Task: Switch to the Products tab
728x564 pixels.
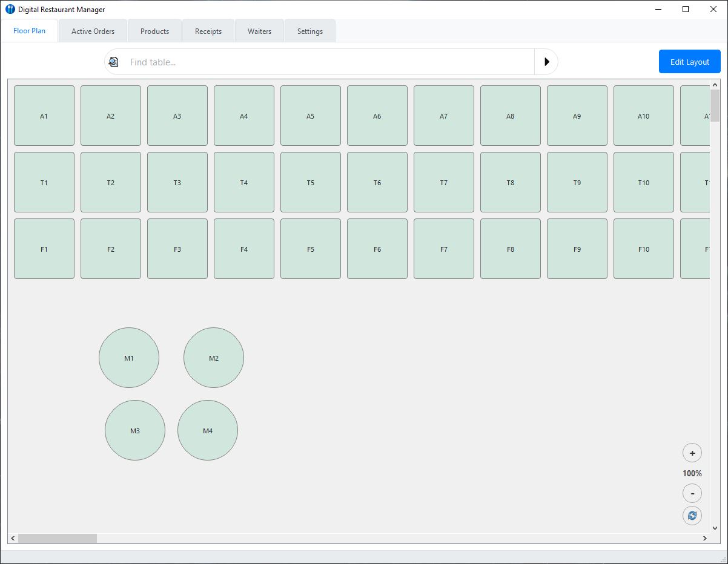Action: pos(154,31)
